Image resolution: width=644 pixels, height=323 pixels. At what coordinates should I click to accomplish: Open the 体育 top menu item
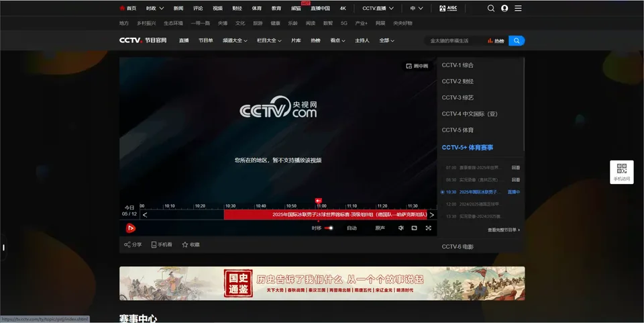[x=257, y=8]
